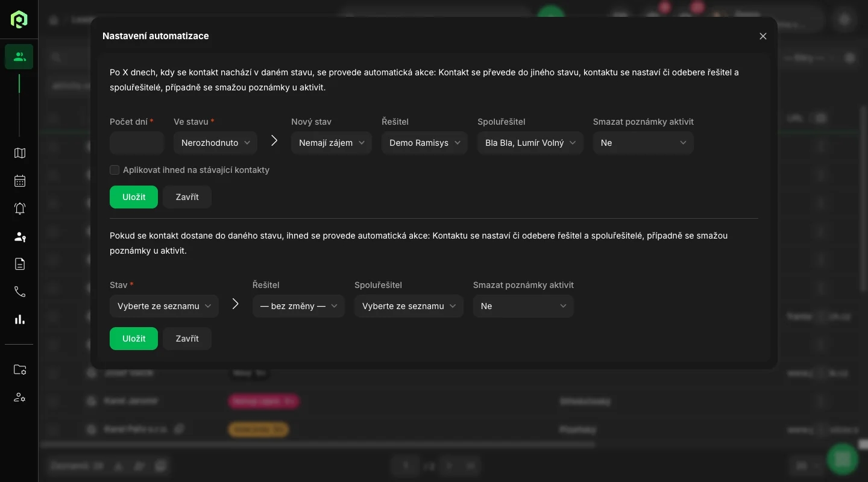The image size is (868, 482).
Task: Open the alarm bell notifications icon
Action: pyautogui.click(x=19, y=208)
